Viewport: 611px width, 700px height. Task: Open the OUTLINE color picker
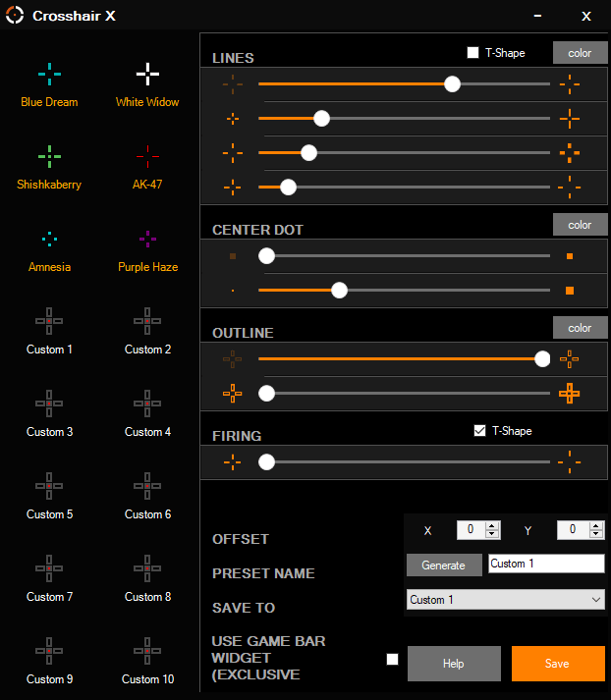(580, 328)
